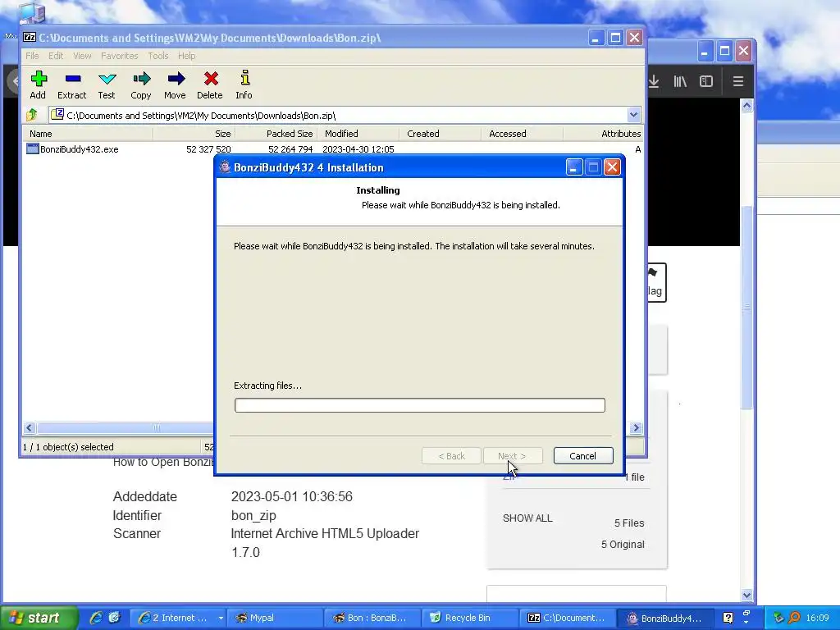
Task: Open the File menu in 7-Zip
Action: (x=32, y=56)
